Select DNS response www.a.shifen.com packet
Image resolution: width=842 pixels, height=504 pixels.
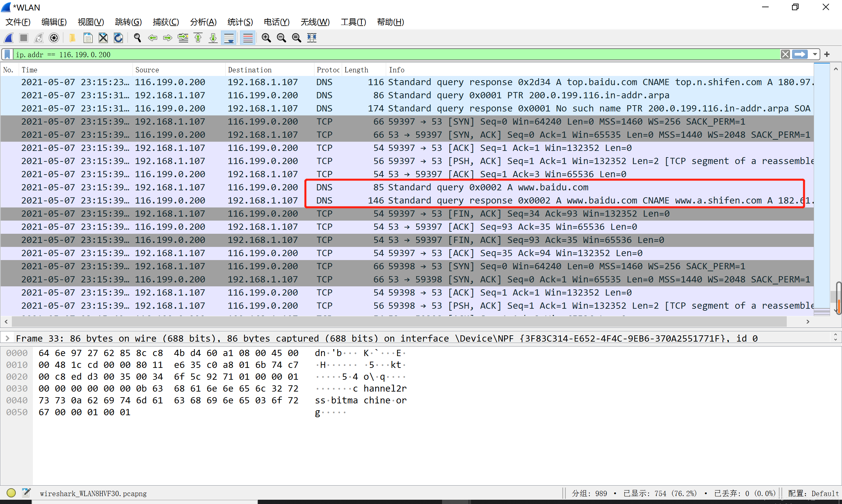point(407,200)
